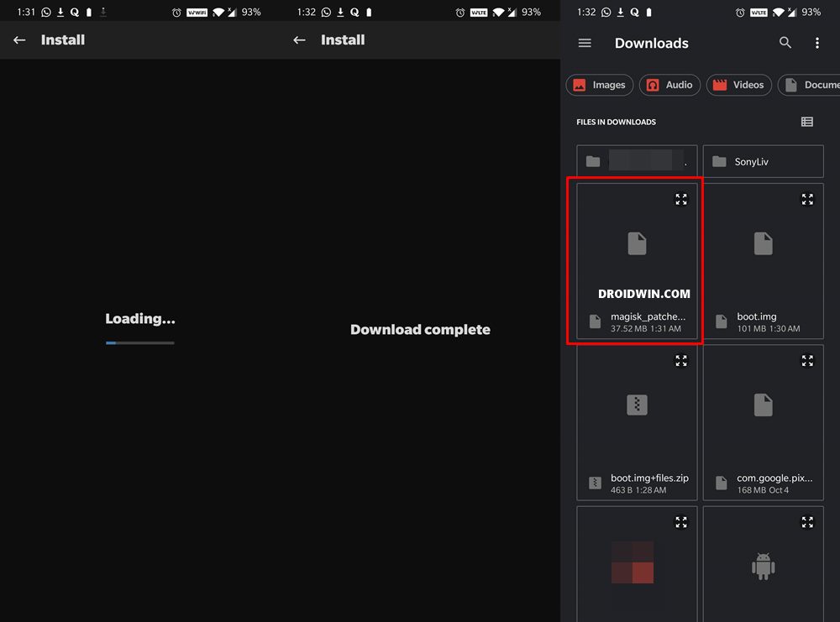Click the Loading progress bar
This screenshot has width=840, height=622.
pos(139,342)
